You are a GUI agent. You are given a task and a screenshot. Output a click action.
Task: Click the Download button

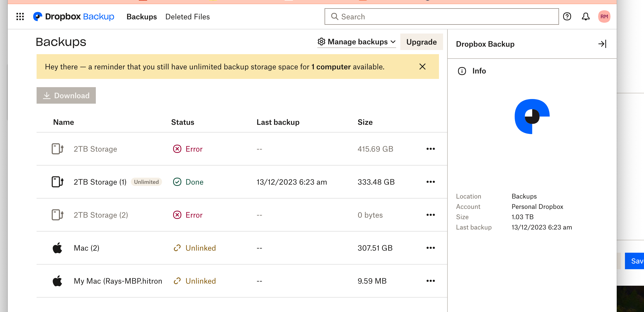(x=66, y=96)
